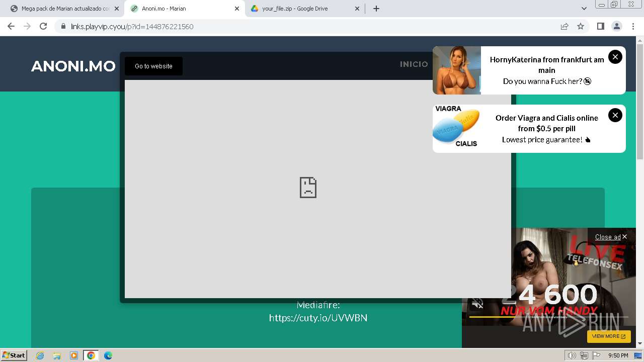Screen dimensions: 644x362
Task: Launch Microsoft Edge from taskbar
Action: pos(108,355)
